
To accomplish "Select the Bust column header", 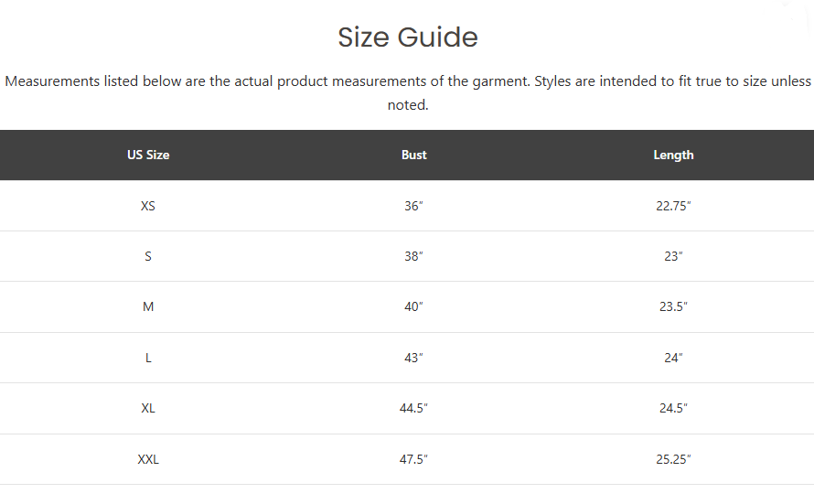I will 413,155.
